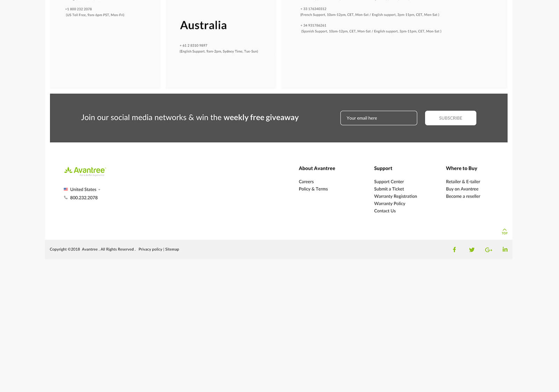Open Warranty Registration link

395,196
